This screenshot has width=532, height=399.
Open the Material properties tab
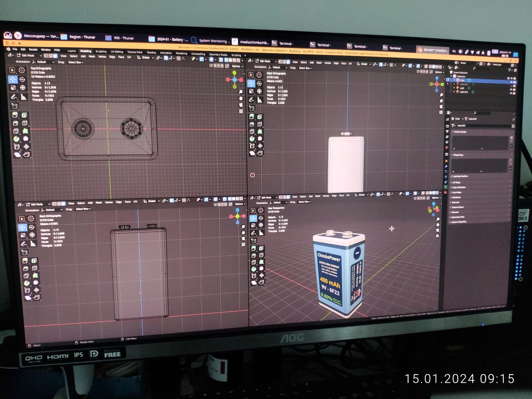[446, 193]
